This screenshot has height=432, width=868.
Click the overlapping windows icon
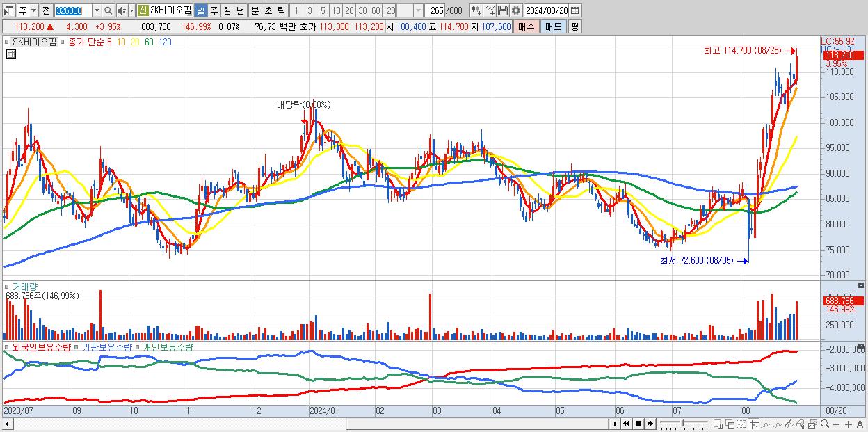[730, 424]
